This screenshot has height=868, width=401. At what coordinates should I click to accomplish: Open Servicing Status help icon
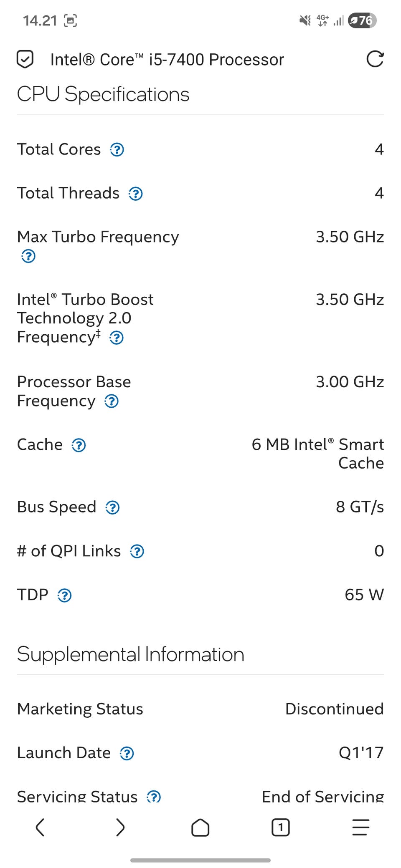coord(154,797)
